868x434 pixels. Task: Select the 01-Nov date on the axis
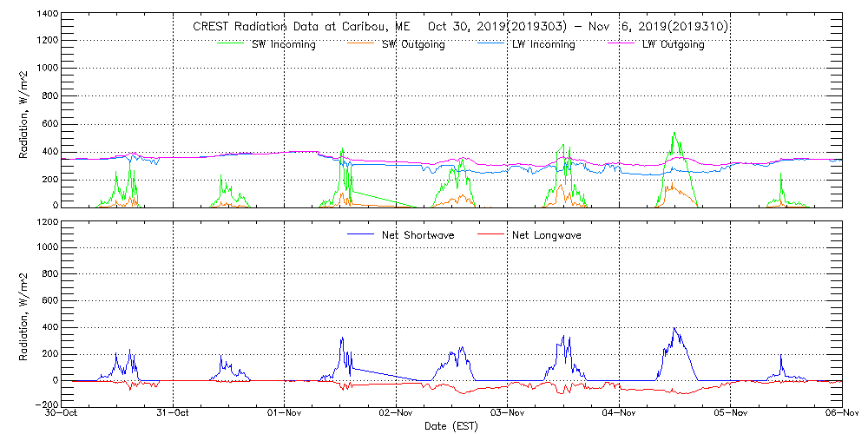(285, 414)
